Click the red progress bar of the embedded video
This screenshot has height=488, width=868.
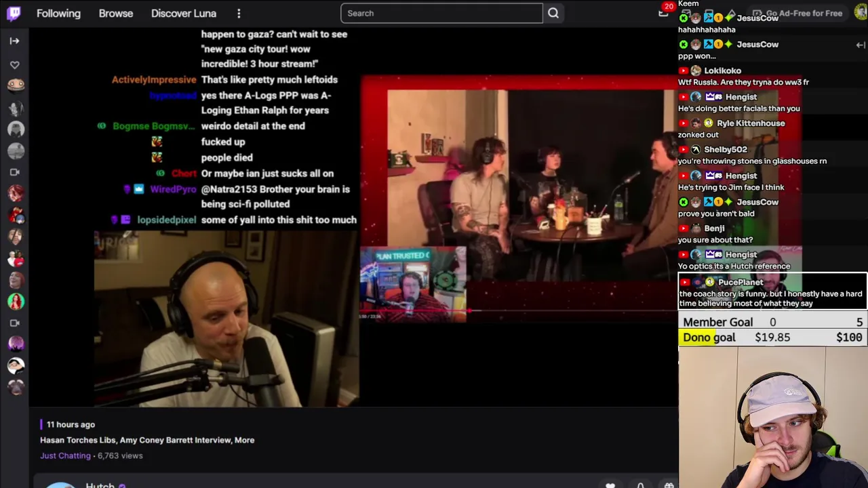(519, 311)
